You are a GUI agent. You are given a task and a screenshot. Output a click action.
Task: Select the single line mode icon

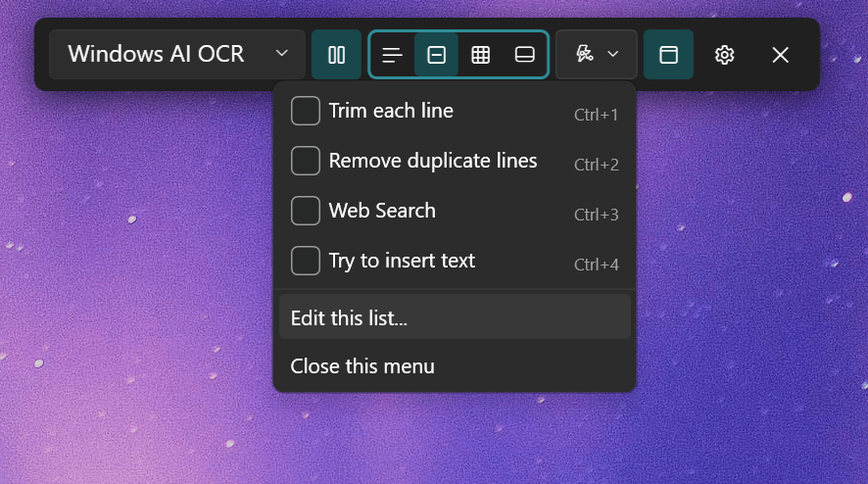pyautogui.click(x=437, y=55)
